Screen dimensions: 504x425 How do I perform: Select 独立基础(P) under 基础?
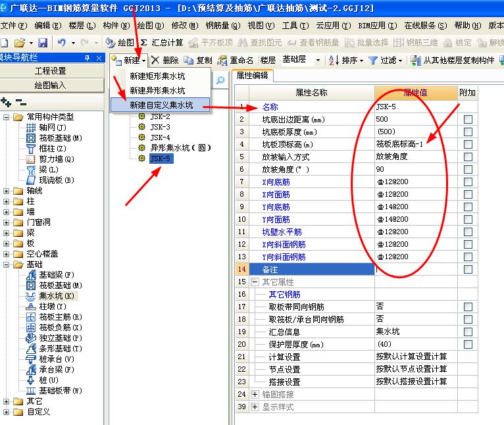tap(61, 338)
